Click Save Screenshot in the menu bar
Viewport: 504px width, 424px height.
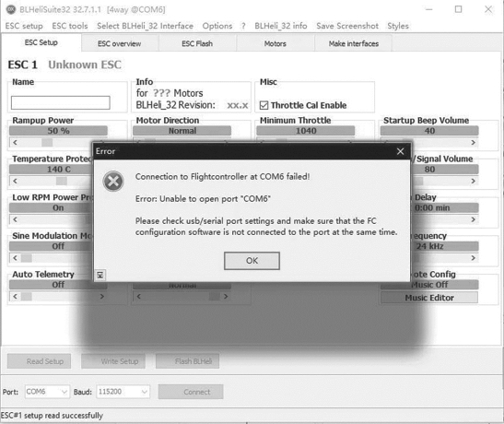coord(347,26)
